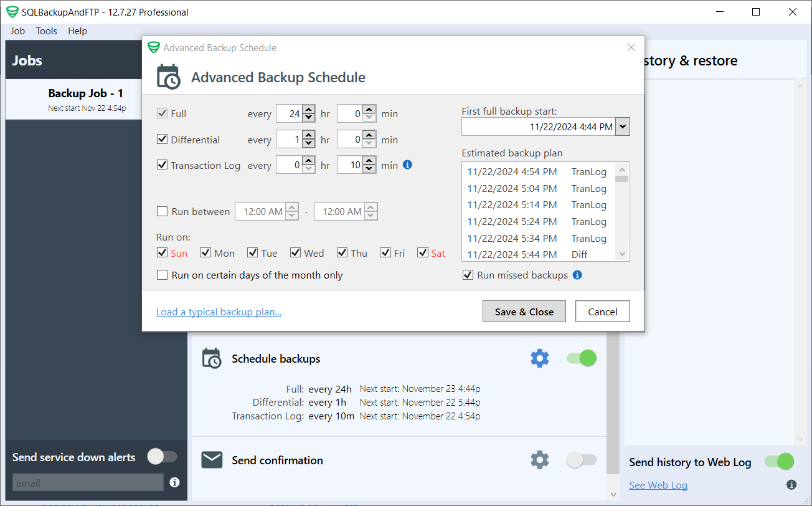Viewport: 812px width, 506px height.
Task: Click the info icon next to Run missed backups
Action: pyautogui.click(x=577, y=275)
